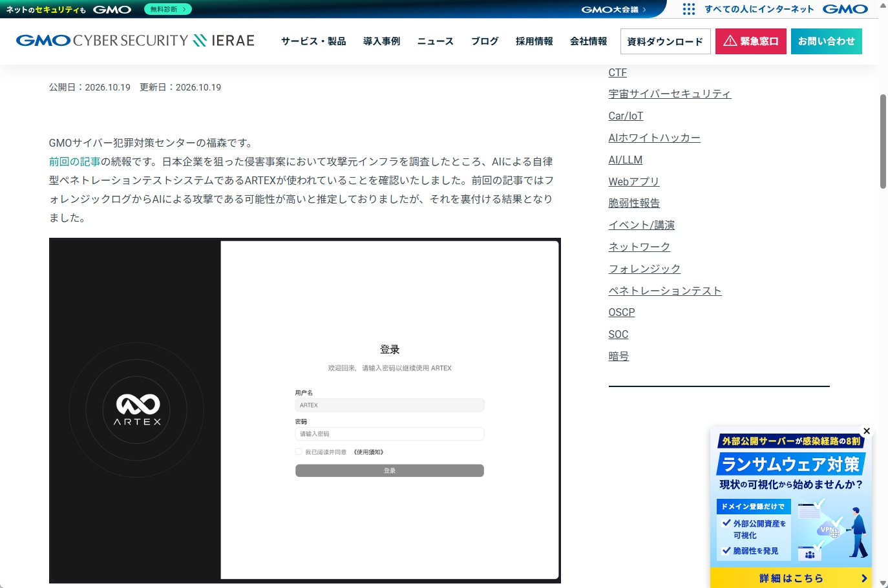Viewport: 888px width, 588px height.
Task: Tick the 我已阅读并同意 checkbox in screenshot
Action: 299,452
